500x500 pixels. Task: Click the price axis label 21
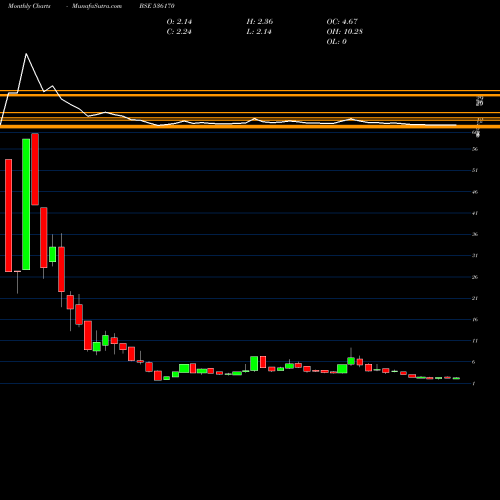coord(475,298)
